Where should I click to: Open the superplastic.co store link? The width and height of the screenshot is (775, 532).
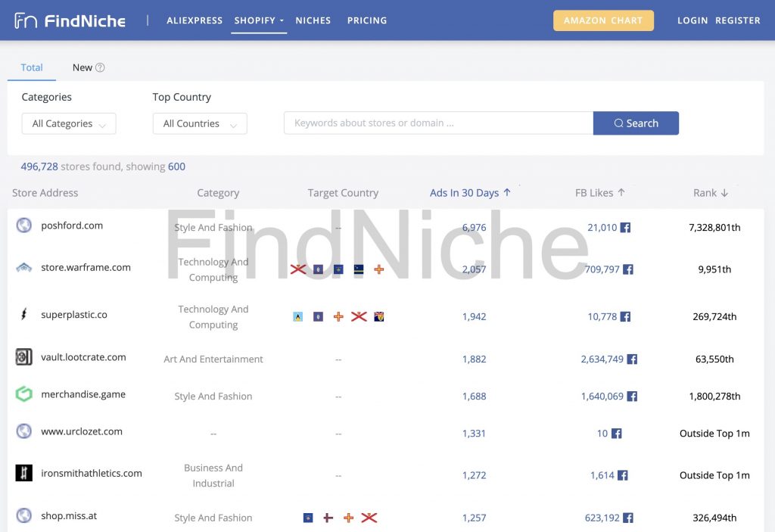point(73,315)
